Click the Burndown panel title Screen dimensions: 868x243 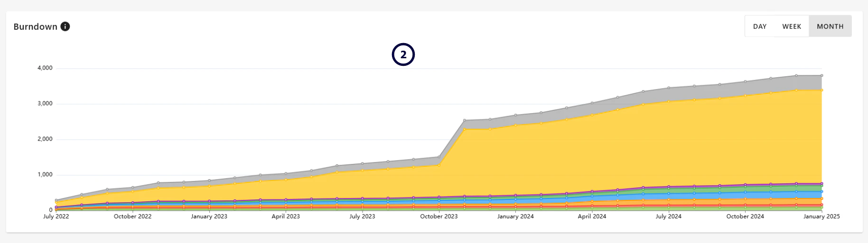tap(36, 27)
